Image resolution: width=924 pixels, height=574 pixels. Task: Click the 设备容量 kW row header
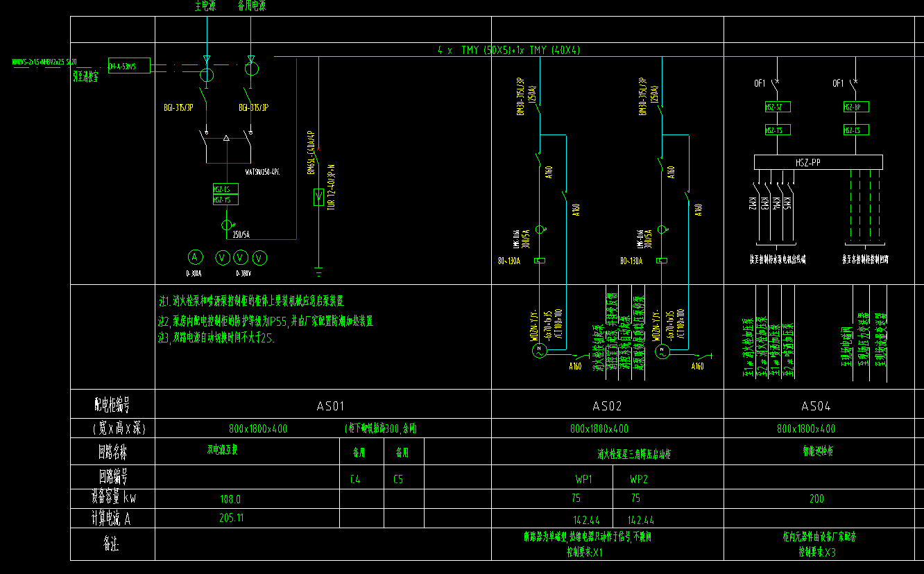click(x=112, y=497)
